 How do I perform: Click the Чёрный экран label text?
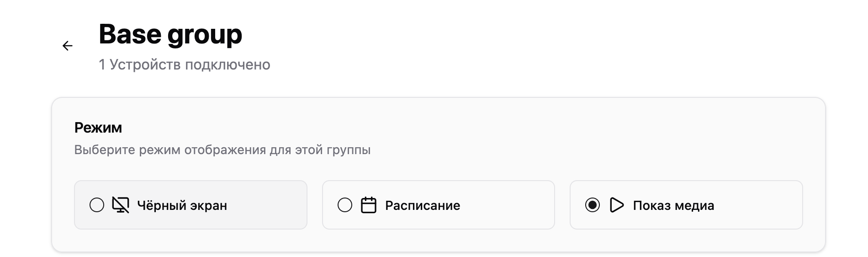182,206
